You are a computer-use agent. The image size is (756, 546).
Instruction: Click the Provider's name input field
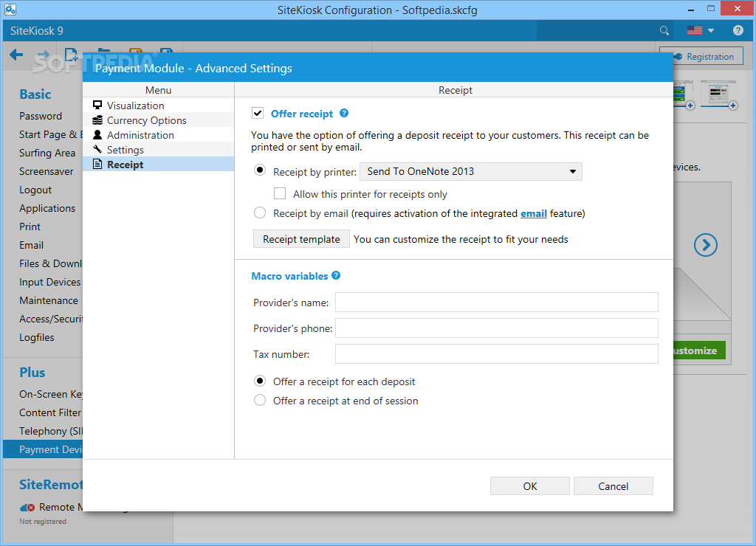[x=497, y=303]
